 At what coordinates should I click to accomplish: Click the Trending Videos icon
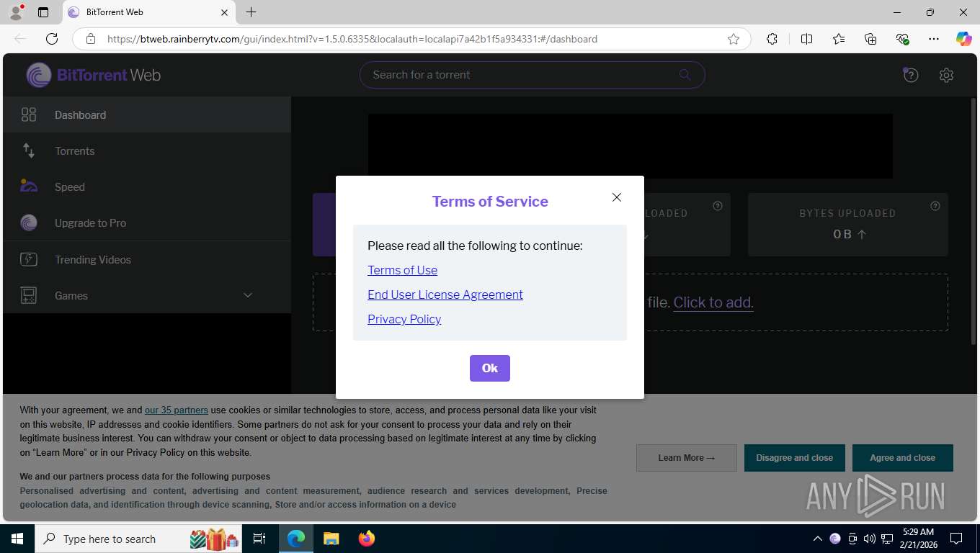point(29,259)
